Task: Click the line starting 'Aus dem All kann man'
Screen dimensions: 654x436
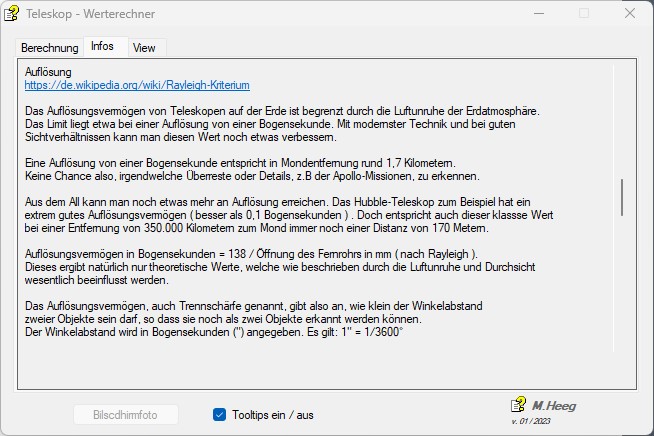Action: click(x=277, y=202)
